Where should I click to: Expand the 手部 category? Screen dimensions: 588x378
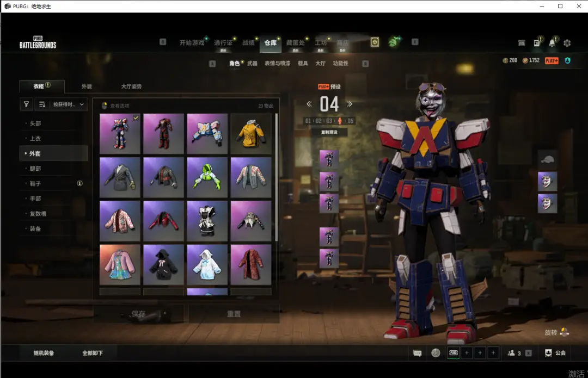(53, 199)
